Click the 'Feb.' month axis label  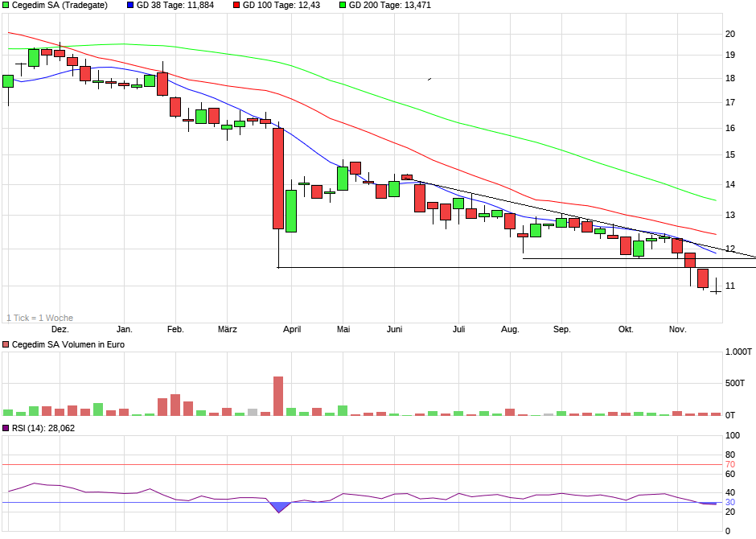pos(175,329)
